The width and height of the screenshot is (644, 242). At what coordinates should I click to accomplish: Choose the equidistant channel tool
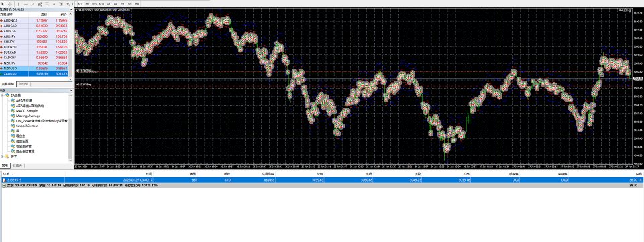tap(40, 4)
